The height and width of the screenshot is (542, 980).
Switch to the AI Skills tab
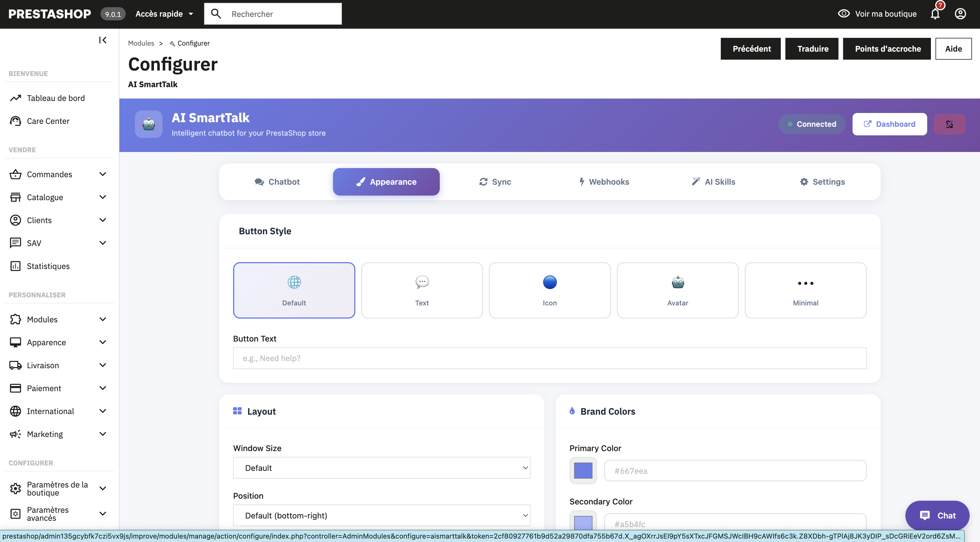pyautogui.click(x=713, y=182)
